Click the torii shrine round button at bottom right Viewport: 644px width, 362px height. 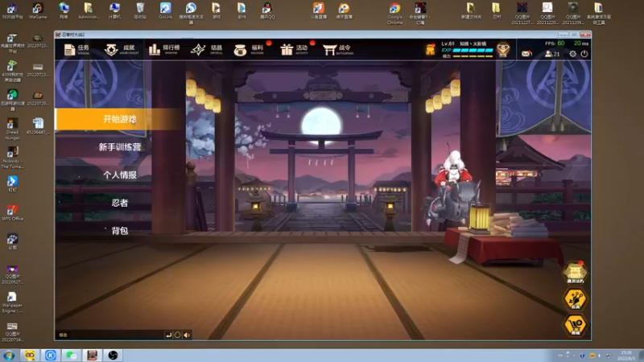click(575, 273)
